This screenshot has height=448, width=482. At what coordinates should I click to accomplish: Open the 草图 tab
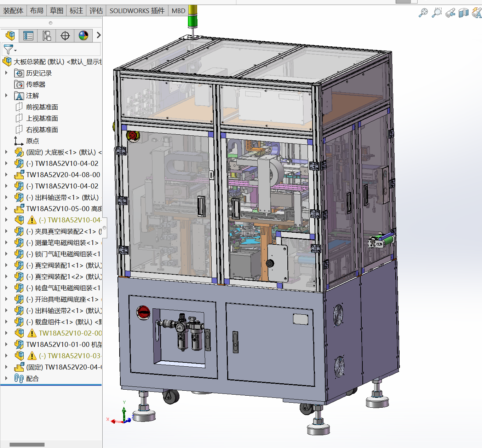(56, 11)
